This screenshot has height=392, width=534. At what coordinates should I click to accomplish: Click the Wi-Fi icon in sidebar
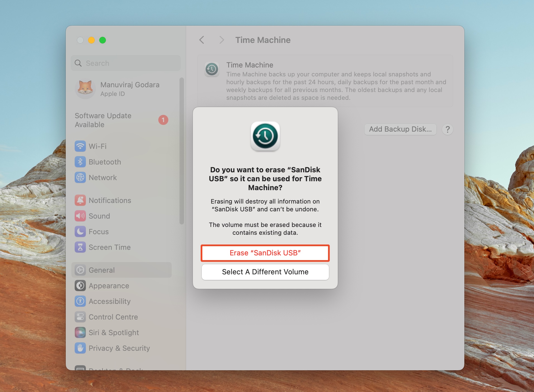click(80, 146)
